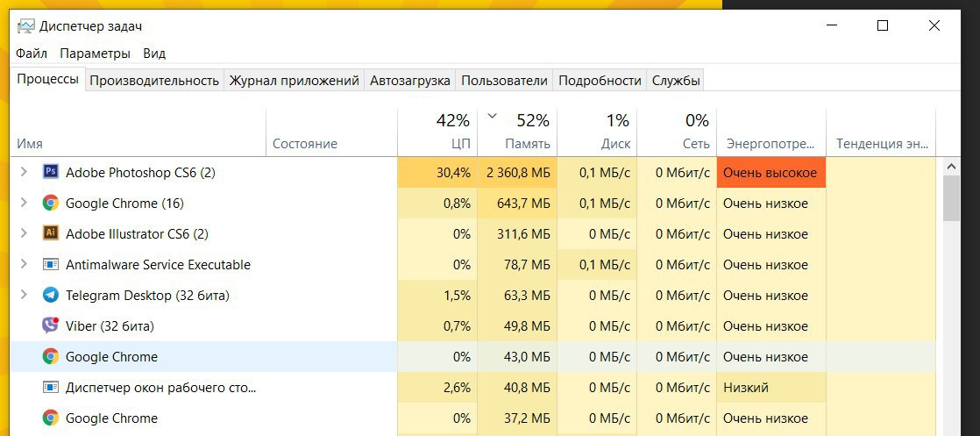Click the Adobe Illustrator CS6 icon
This screenshot has width=980, height=436.
click(51, 233)
